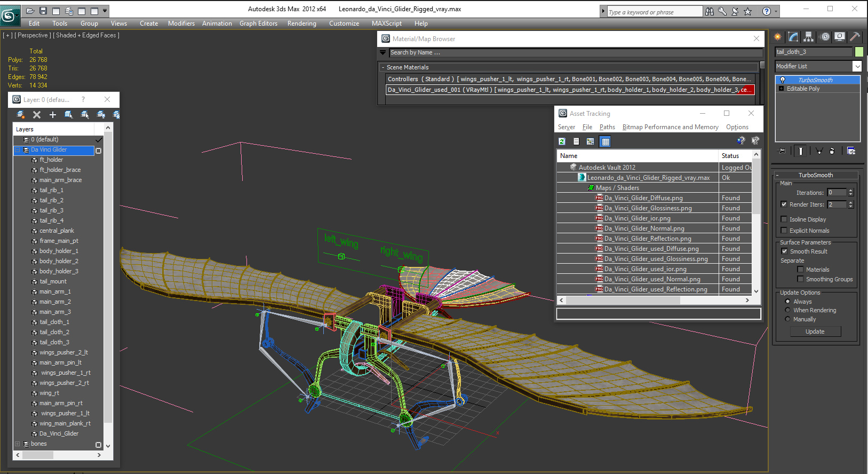
Task: Click the TurboSmooth Update button
Action: pyautogui.click(x=815, y=331)
